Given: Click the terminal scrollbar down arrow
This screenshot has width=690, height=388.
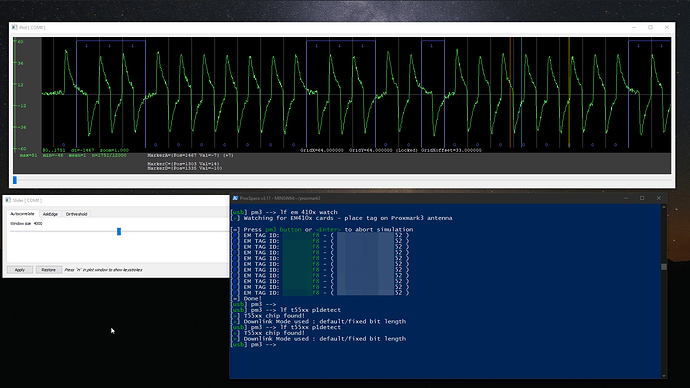Looking at the screenshot, I should click(x=664, y=376).
